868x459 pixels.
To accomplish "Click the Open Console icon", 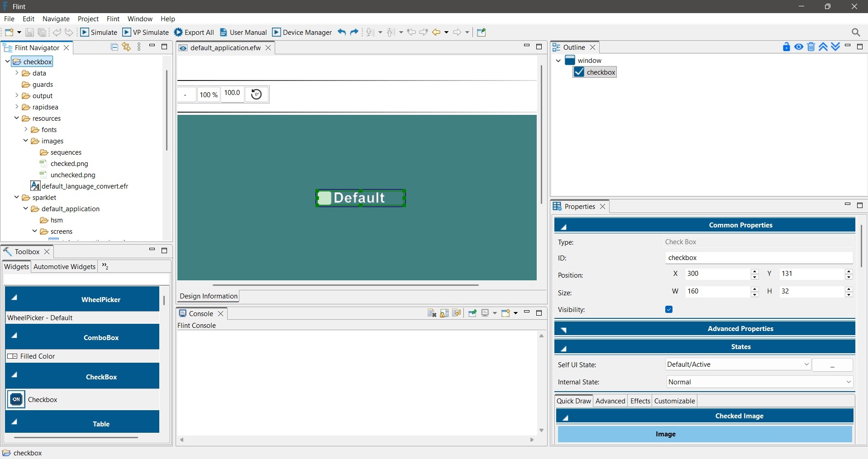I will (506, 313).
